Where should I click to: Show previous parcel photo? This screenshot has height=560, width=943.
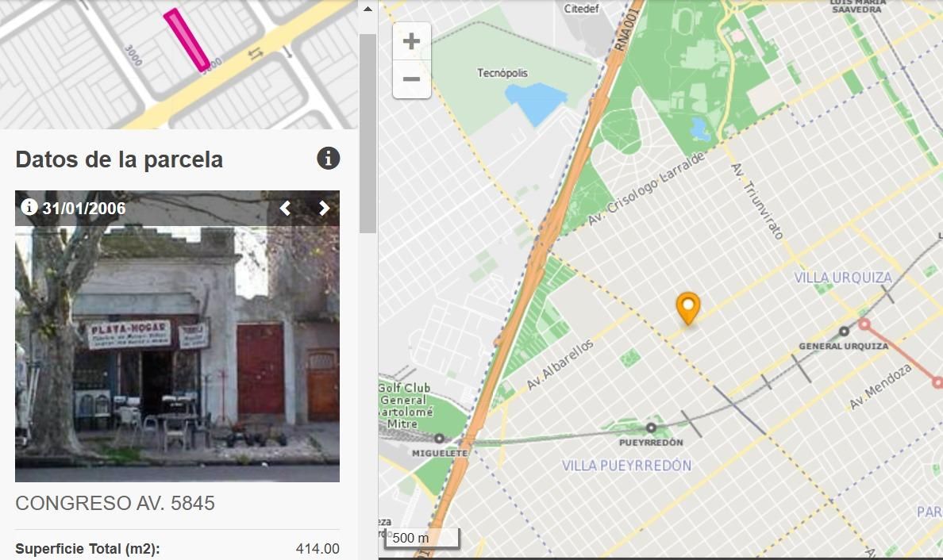pos(285,208)
